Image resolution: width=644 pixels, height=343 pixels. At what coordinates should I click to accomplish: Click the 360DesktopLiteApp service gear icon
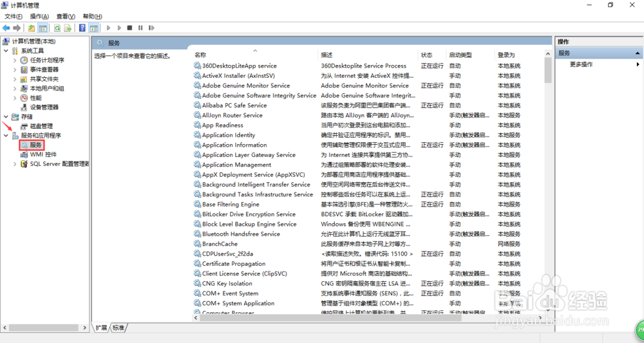coord(197,66)
